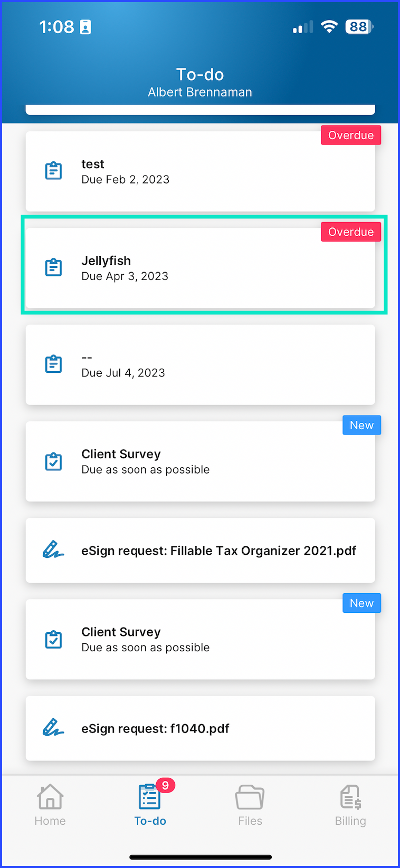This screenshot has width=400, height=868.
Task: Tap the checkmark clipboard icon of first Client Survey
Action: coord(53,461)
